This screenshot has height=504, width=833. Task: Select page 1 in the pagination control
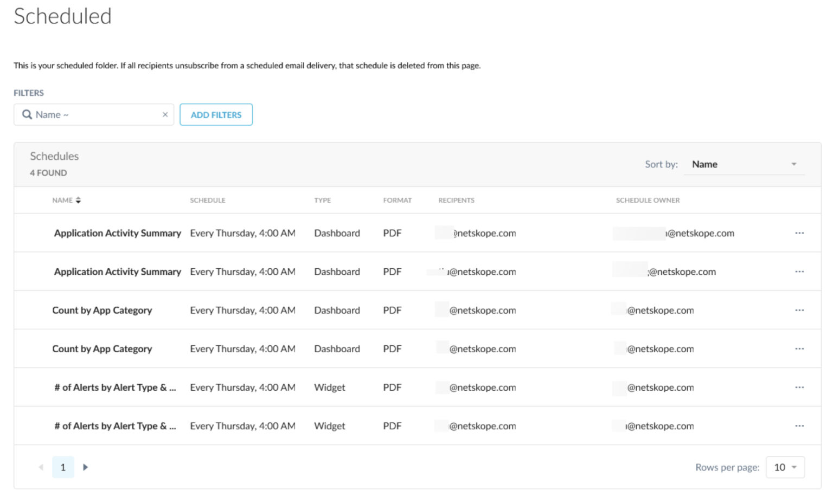coord(63,467)
